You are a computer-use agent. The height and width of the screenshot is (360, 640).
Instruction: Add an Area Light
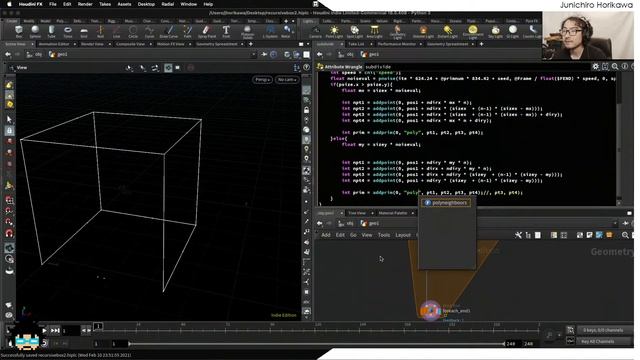coord(374,31)
